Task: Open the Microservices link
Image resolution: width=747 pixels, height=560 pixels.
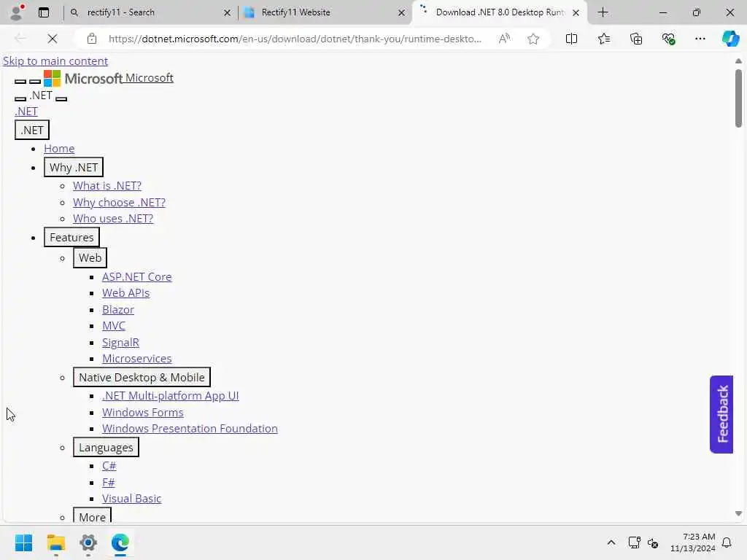Action: pos(136,359)
